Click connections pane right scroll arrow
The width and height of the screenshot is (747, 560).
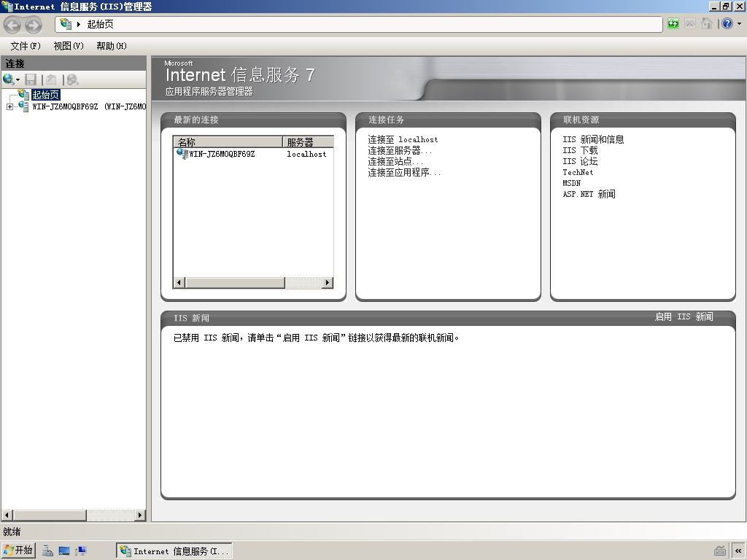pos(140,515)
